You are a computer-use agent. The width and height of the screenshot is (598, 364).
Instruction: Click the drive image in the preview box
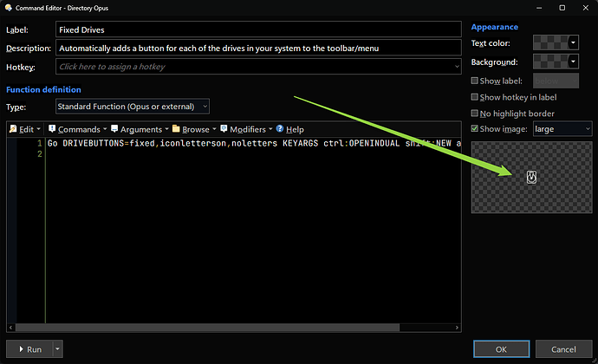click(x=531, y=177)
